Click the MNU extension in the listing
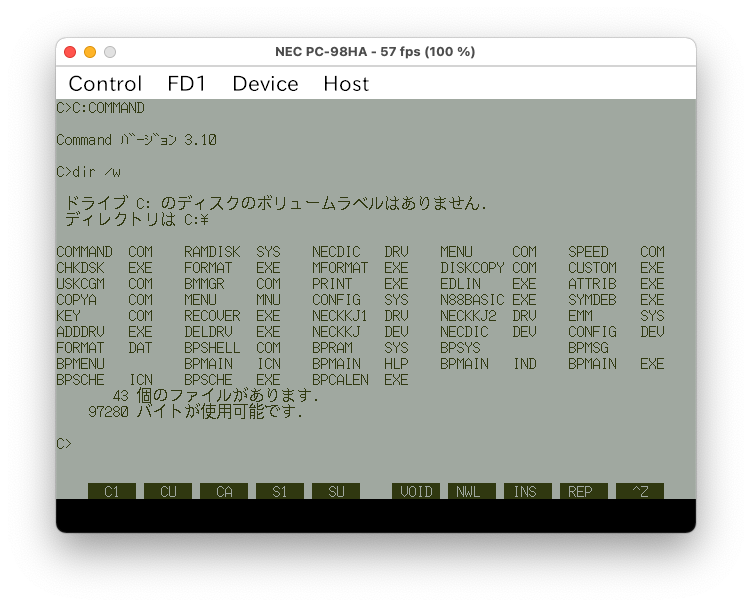 point(268,300)
